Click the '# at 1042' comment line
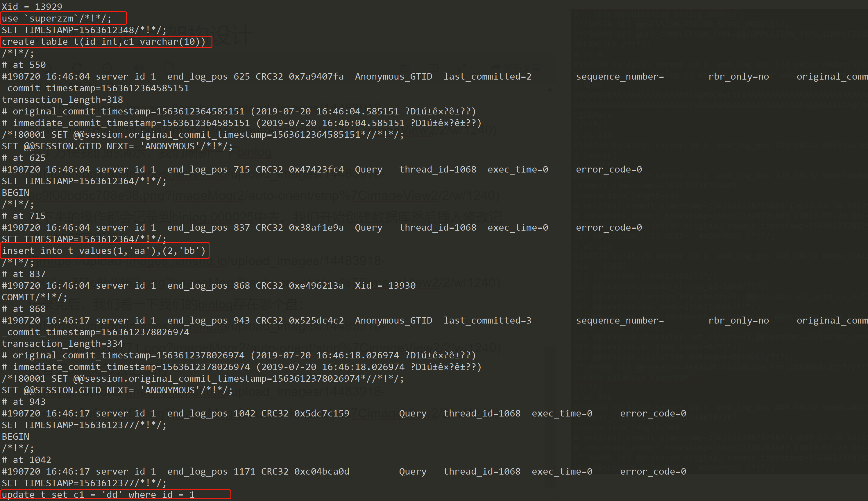This screenshot has height=501, width=868. pyautogui.click(x=26, y=460)
